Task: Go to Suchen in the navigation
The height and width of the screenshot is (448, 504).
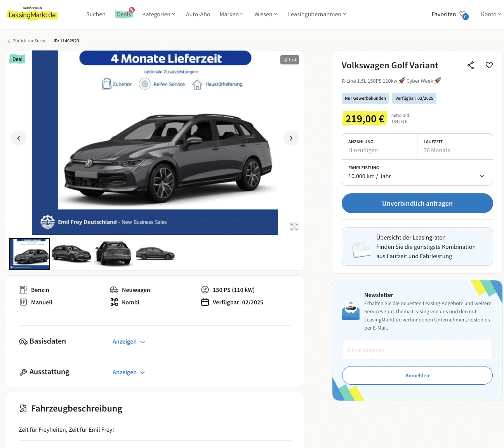Action: (96, 14)
